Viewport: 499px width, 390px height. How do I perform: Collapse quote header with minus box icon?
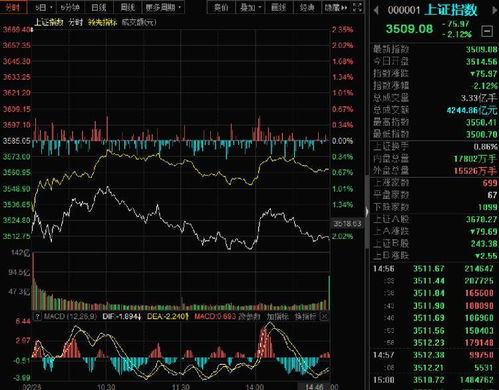pyautogui.click(x=487, y=31)
